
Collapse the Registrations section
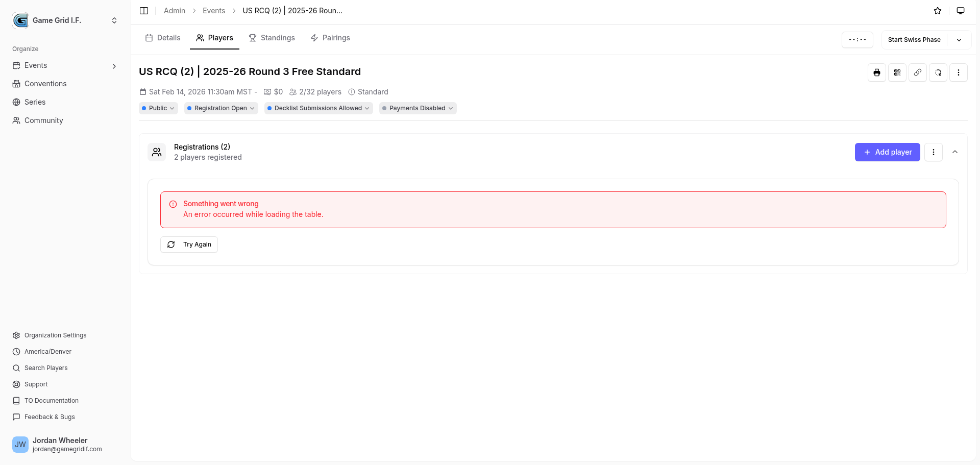pyautogui.click(x=954, y=152)
